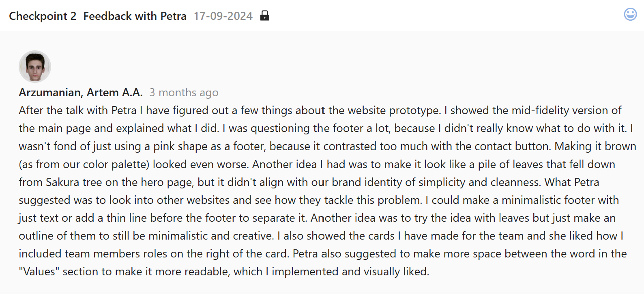Click the date 17-09-2024 in header
Viewport: 644px width, 294px height.
[x=223, y=16]
